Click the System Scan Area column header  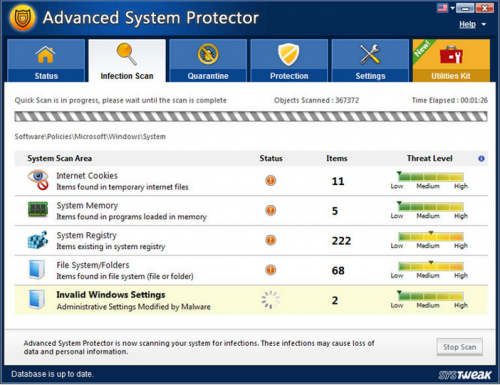[x=59, y=158]
